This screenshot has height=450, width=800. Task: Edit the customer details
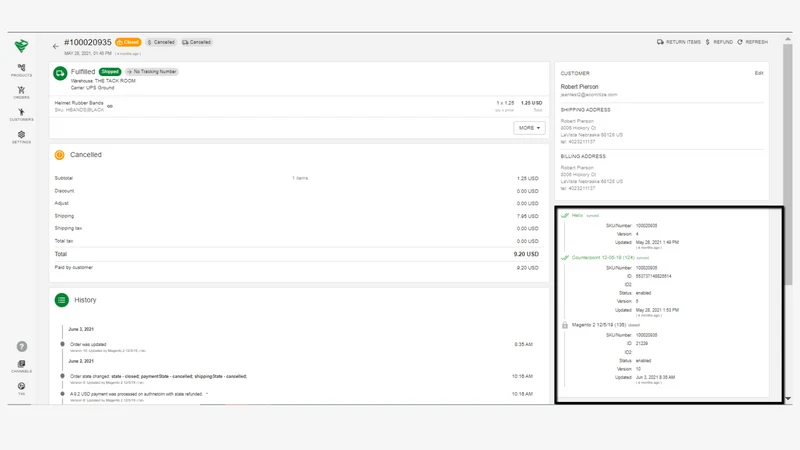(x=759, y=73)
